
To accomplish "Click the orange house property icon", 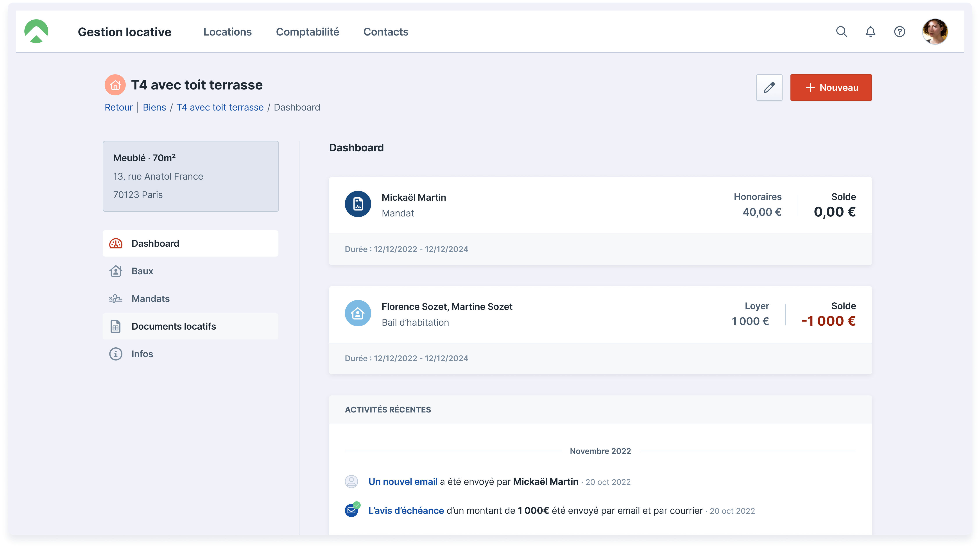I will click(x=115, y=85).
